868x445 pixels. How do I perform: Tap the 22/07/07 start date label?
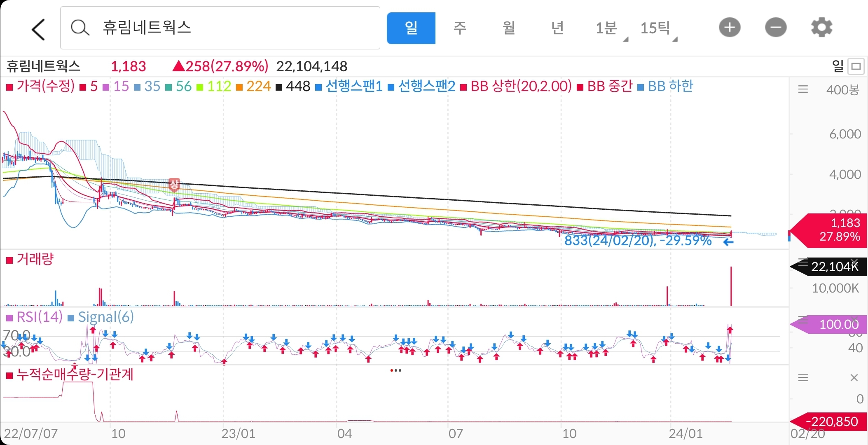pyautogui.click(x=31, y=433)
